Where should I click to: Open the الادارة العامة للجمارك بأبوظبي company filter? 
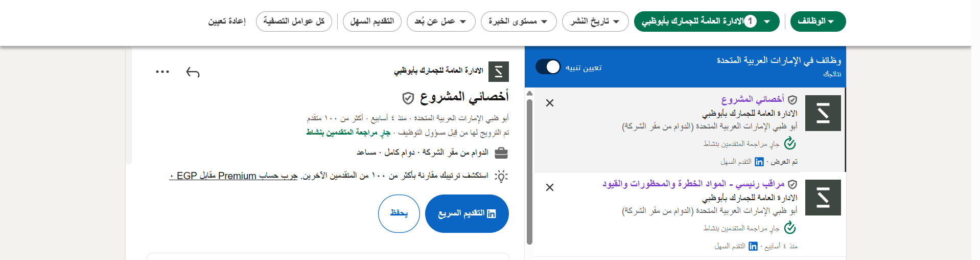pyautogui.click(x=707, y=21)
